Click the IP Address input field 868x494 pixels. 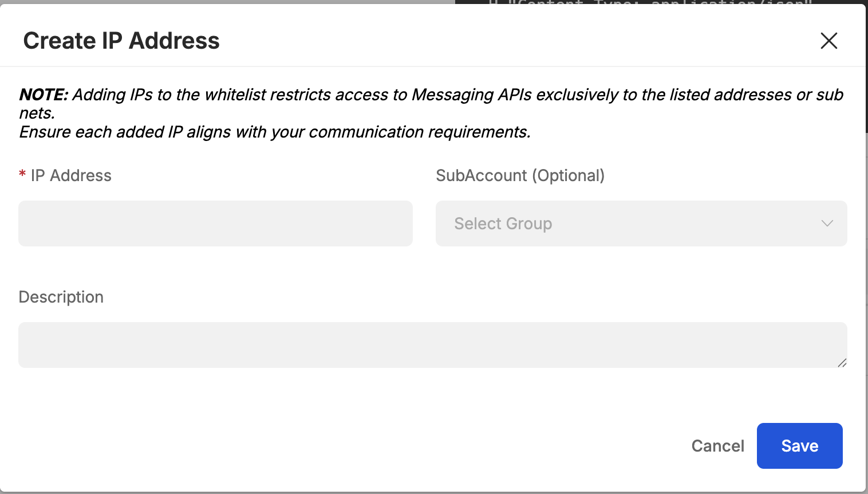pos(215,224)
